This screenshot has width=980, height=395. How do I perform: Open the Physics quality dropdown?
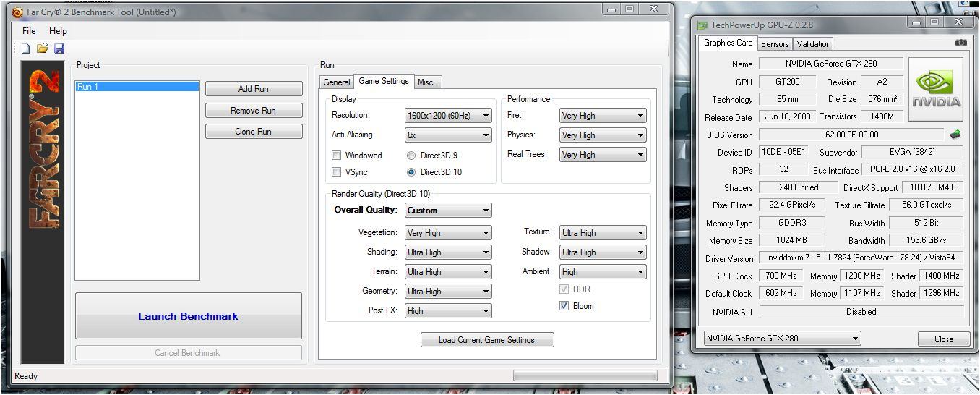603,135
